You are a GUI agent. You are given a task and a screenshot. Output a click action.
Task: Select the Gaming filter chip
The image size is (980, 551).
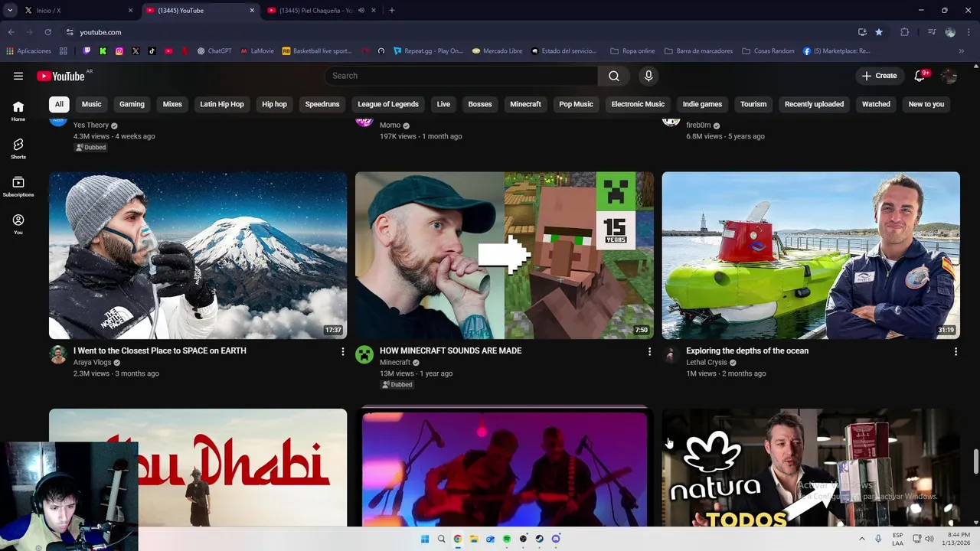pyautogui.click(x=132, y=104)
